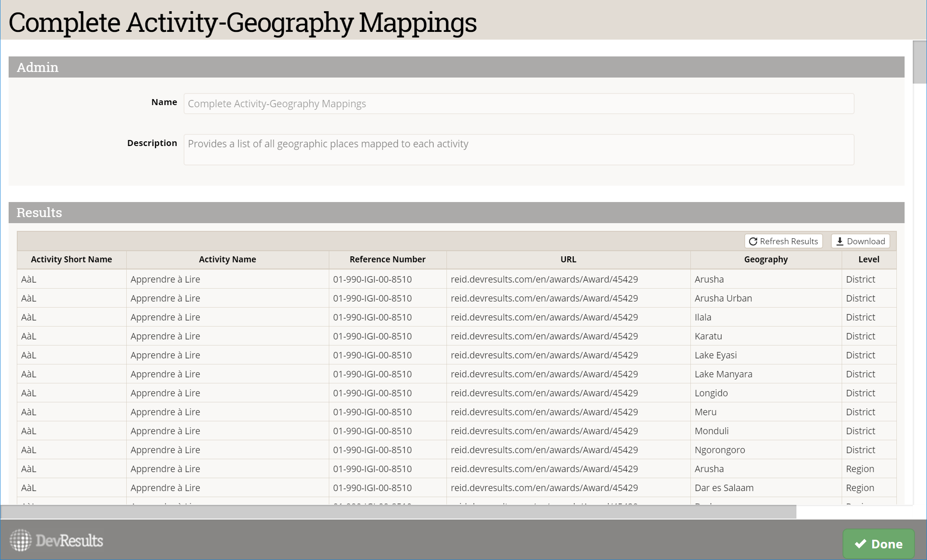This screenshot has height=560, width=927.
Task: Click the horizontal scrollbar at bottom
Action: [x=398, y=512]
